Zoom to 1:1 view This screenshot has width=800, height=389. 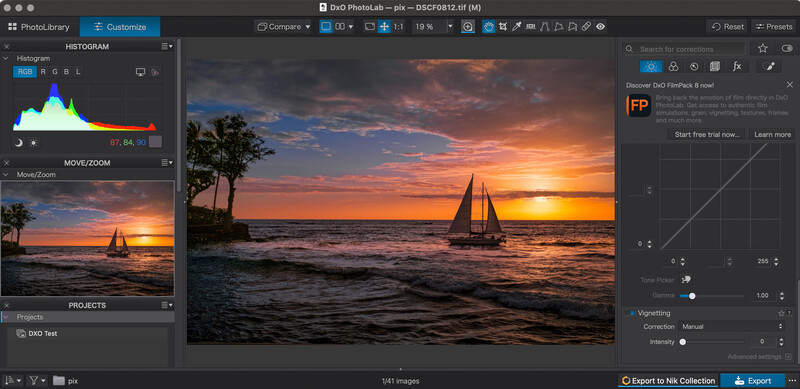[x=398, y=27]
